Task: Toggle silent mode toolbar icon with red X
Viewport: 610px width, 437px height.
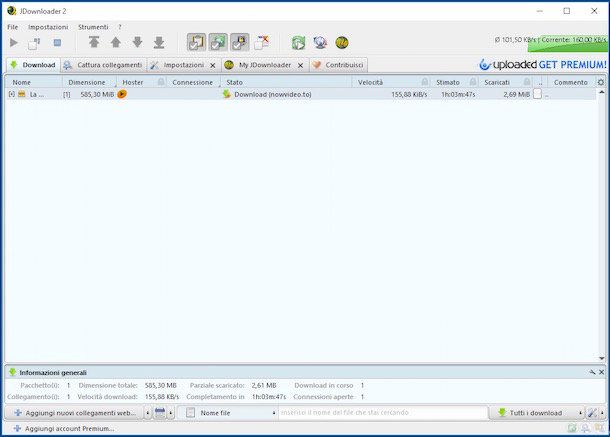Action: (261, 42)
